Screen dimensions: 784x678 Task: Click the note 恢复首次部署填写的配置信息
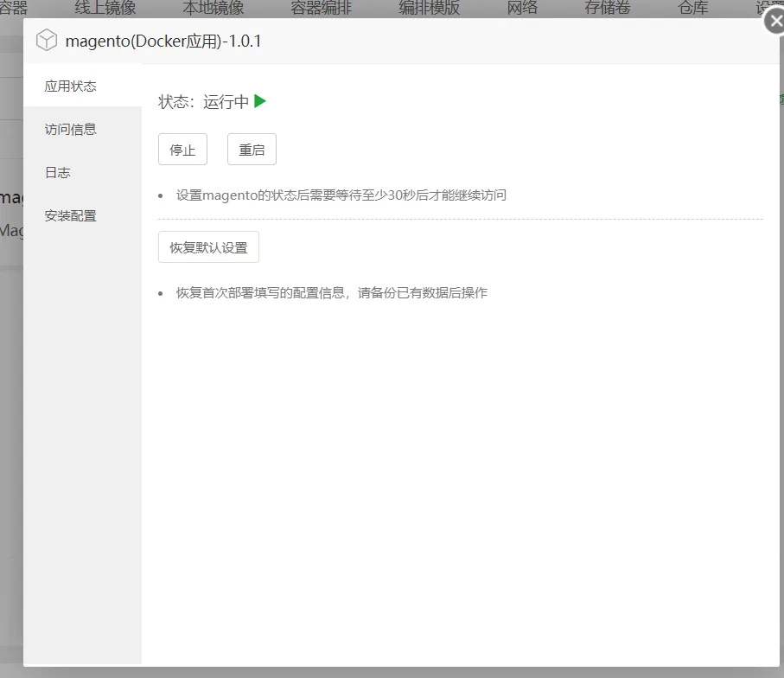pyautogui.click(x=332, y=292)
